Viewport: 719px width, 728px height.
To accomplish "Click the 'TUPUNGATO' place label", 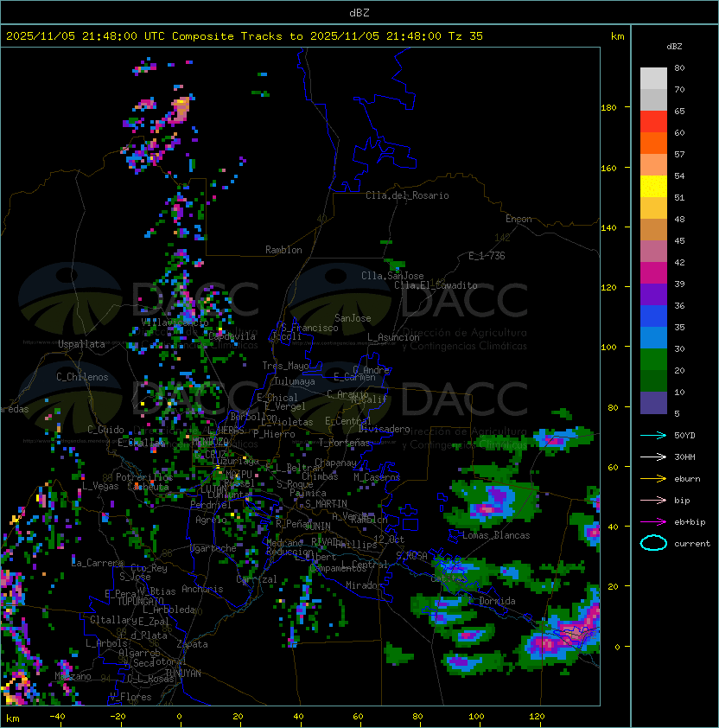I will point(140,601).
